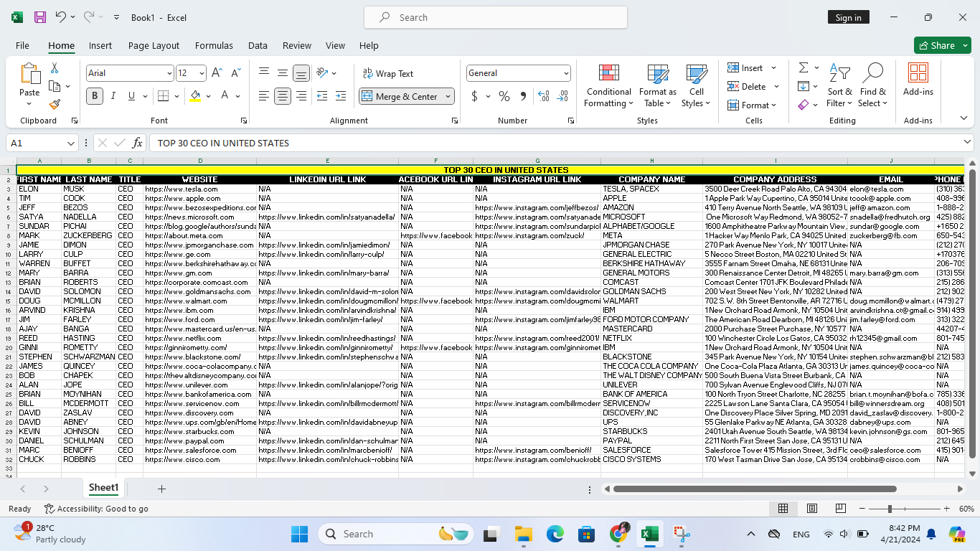Toggle Italic formatting
The width and height of the screenshot is (980, 551).
[113, 96]
